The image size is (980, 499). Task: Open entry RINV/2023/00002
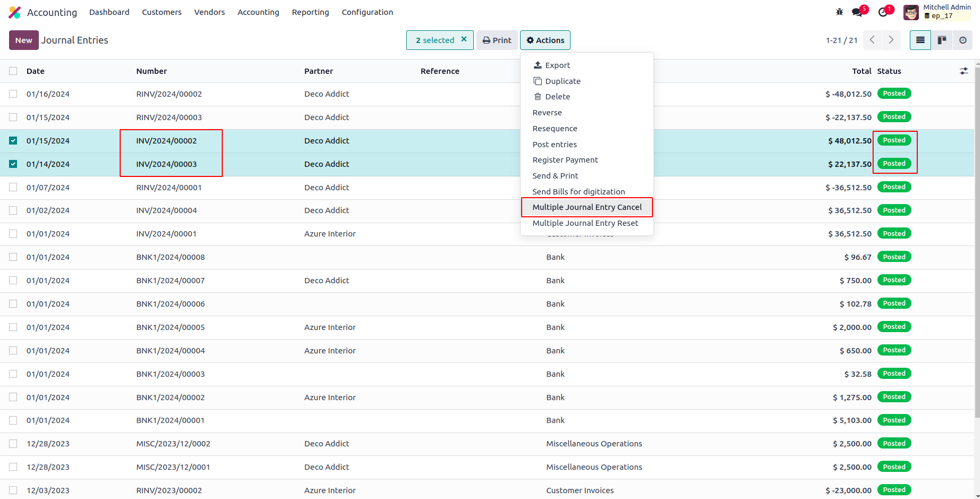click(169, 490)
